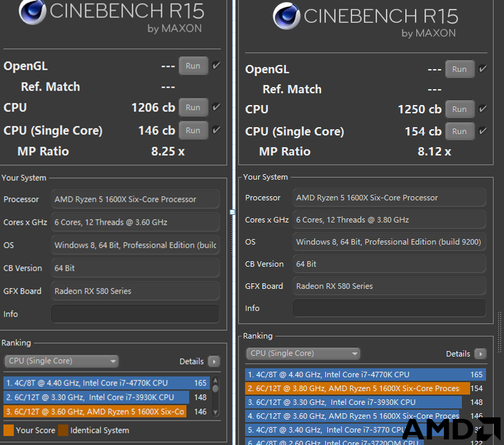Toggle CPU checkbox in right window
Image resolution: width=504 pixels, height=445 pixels.
(x=483, y=108)
